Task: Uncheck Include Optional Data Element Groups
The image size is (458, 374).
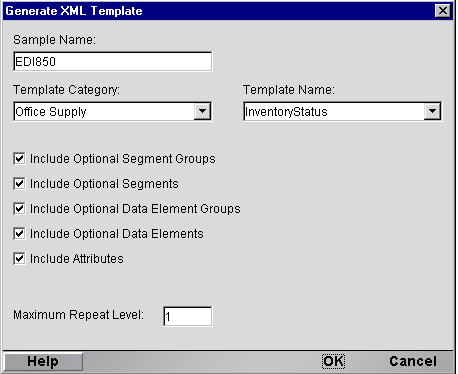Action: [19, 209]
